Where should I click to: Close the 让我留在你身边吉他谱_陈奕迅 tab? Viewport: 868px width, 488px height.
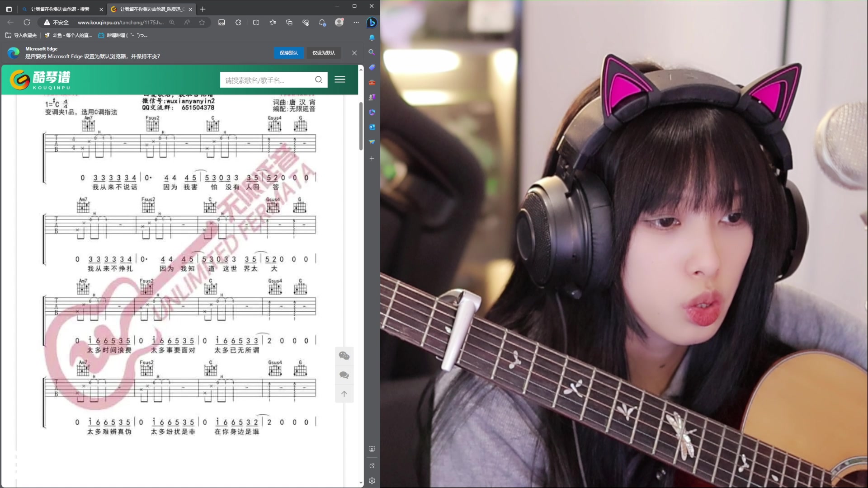[x=190, y=9]
